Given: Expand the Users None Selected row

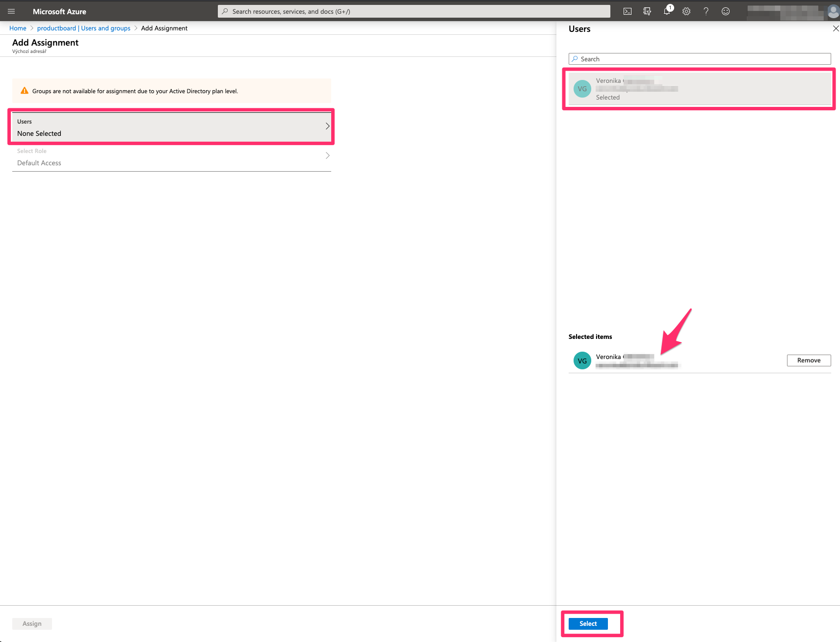Looking at the screenshot, I should [x=171, y=127].
